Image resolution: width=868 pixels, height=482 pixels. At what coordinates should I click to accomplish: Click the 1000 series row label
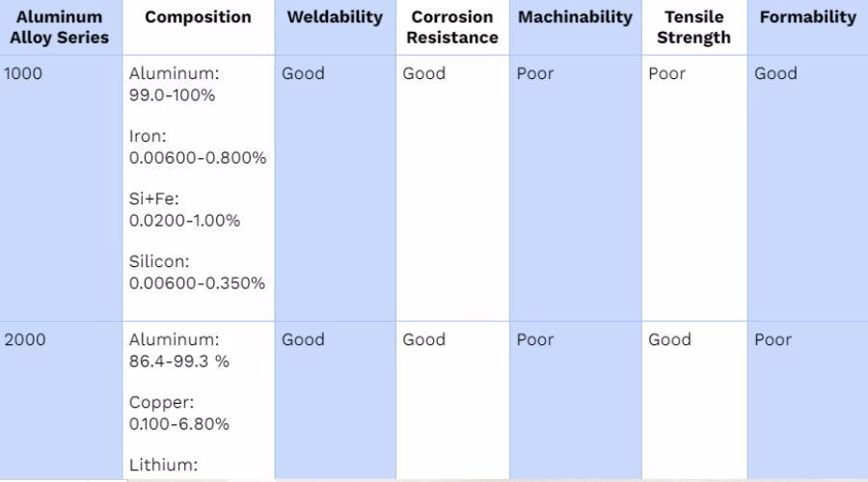23,73
